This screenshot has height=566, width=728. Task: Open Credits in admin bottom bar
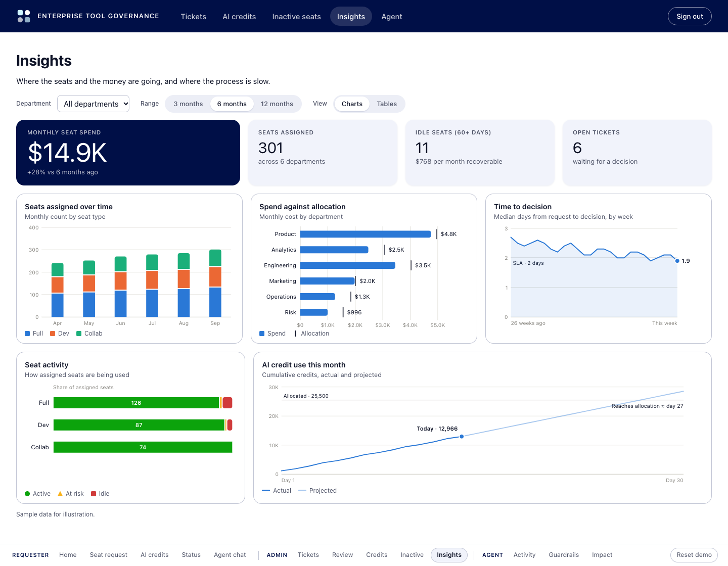click(x=377, y=555)
